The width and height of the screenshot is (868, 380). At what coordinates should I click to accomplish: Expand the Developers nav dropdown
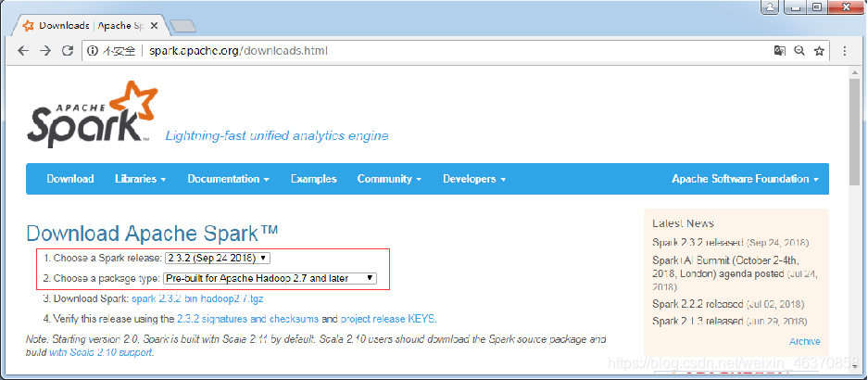[474, 179]
